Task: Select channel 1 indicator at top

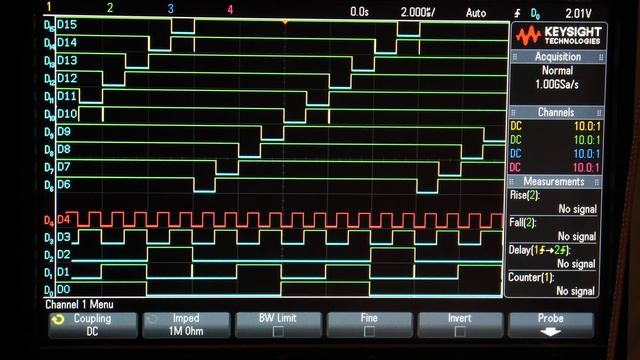Action: pyautogui.click(x=49, y=7)
